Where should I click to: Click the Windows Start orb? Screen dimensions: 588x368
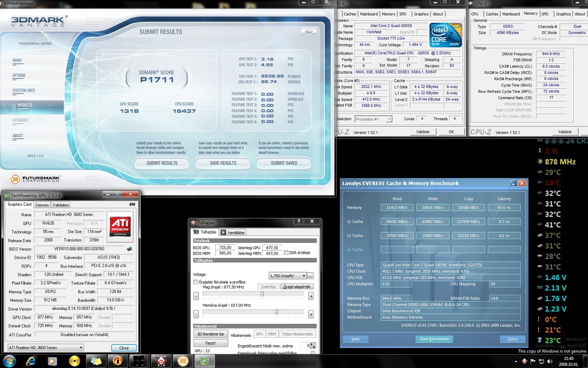tap(9, 361)
